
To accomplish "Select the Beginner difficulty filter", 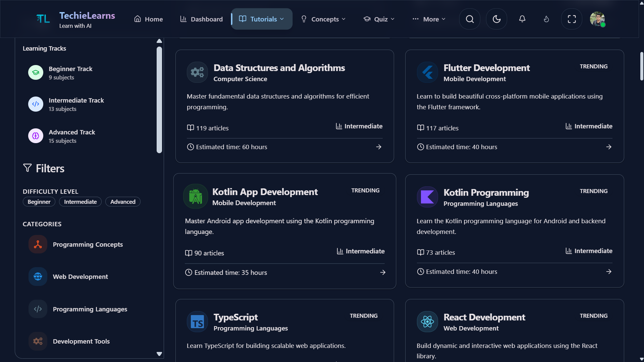I will tap(39, 201).
